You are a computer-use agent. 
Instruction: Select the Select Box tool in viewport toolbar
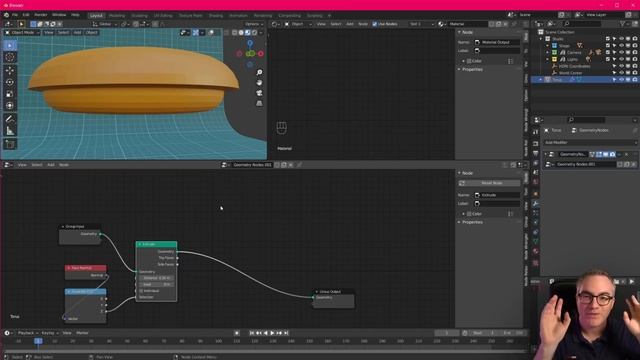click(10, 45)
